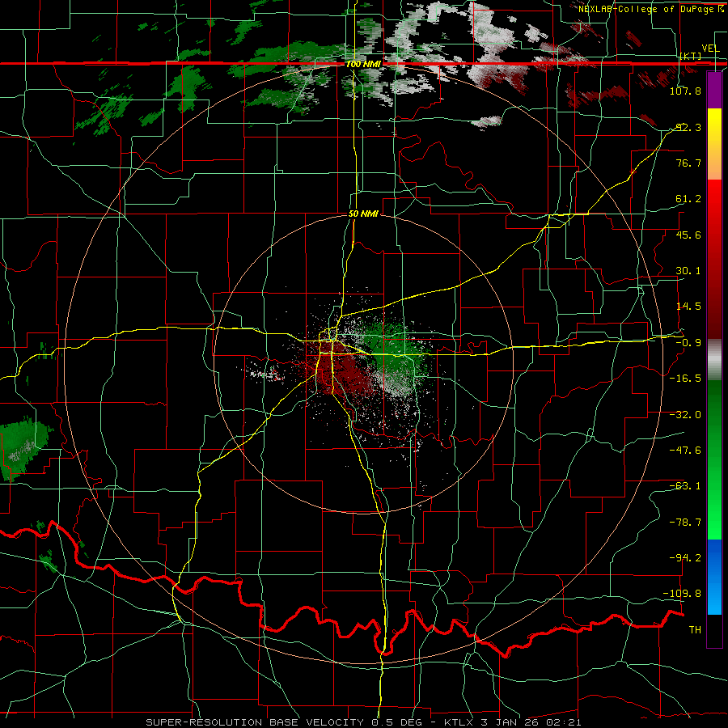Image resolution: width=728 pixels, height=728 pixels.
Task: Click the radar site at the center of the rings
Action: (x=363, y=363)
